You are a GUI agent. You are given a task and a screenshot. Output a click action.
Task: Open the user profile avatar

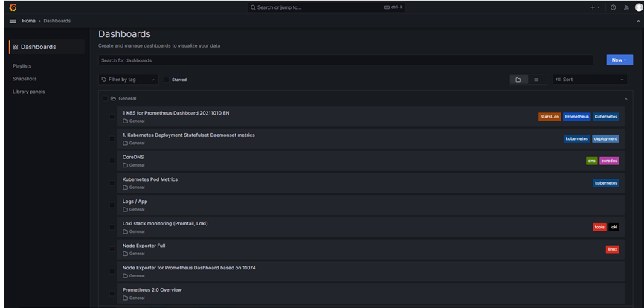pyautogui.click(x=639, y=7)
